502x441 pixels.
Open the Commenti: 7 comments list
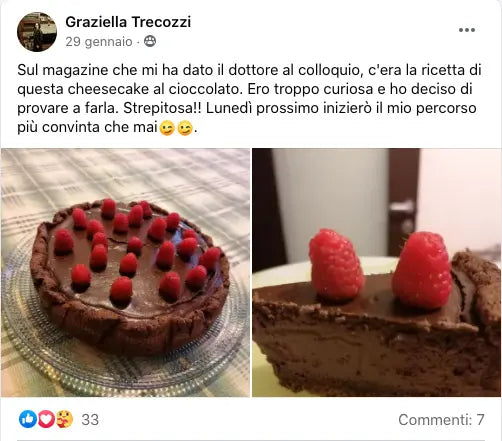point(441,419)
